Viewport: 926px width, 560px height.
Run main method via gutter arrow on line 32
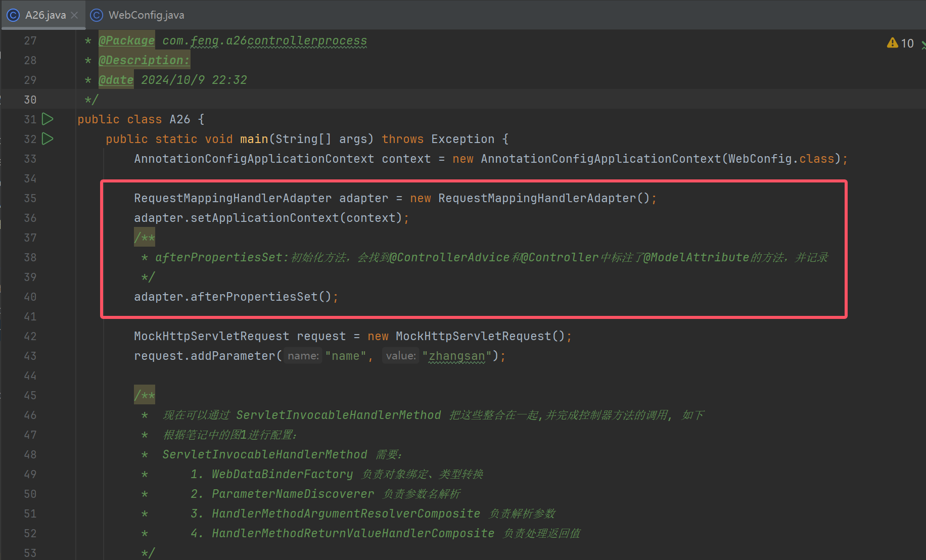[x=48, y=139]
